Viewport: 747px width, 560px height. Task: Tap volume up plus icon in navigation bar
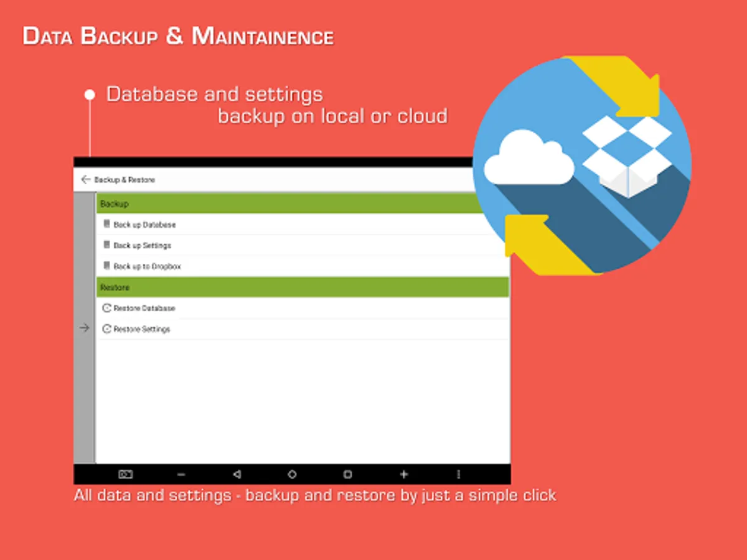tap(403, 474)
